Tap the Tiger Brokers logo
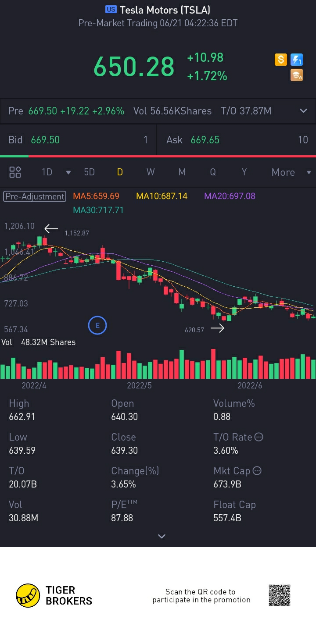 54,595
